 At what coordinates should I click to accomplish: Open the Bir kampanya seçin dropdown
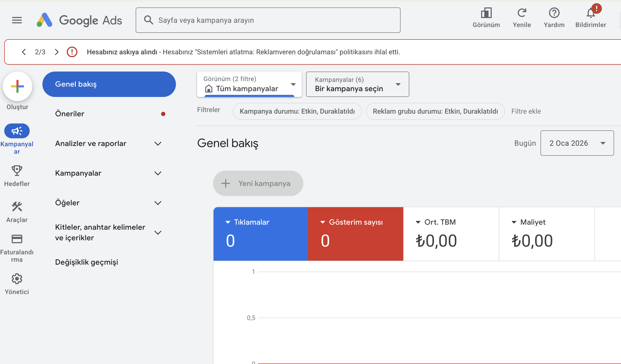(357, 84)
